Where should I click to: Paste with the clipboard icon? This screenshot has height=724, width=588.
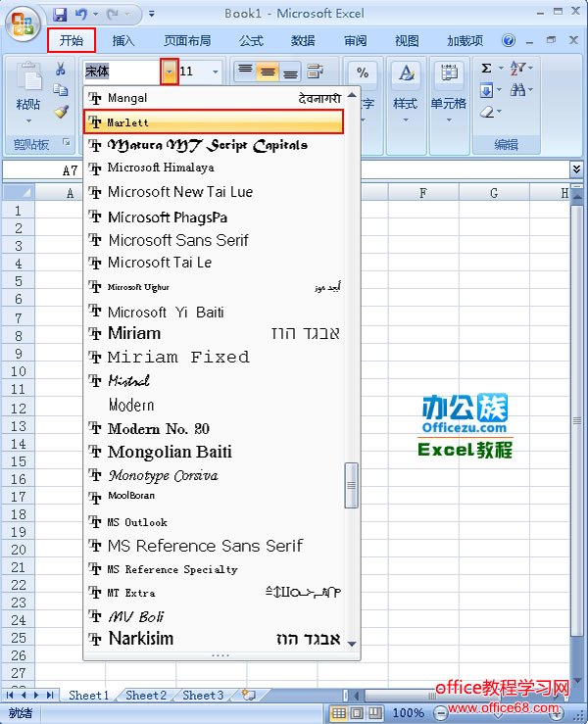click(28, 76)
